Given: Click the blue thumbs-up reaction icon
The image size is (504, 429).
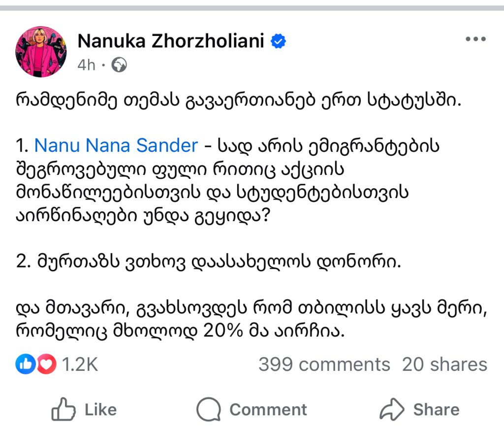Looking at the screenshot, I should tap(24, 364).
